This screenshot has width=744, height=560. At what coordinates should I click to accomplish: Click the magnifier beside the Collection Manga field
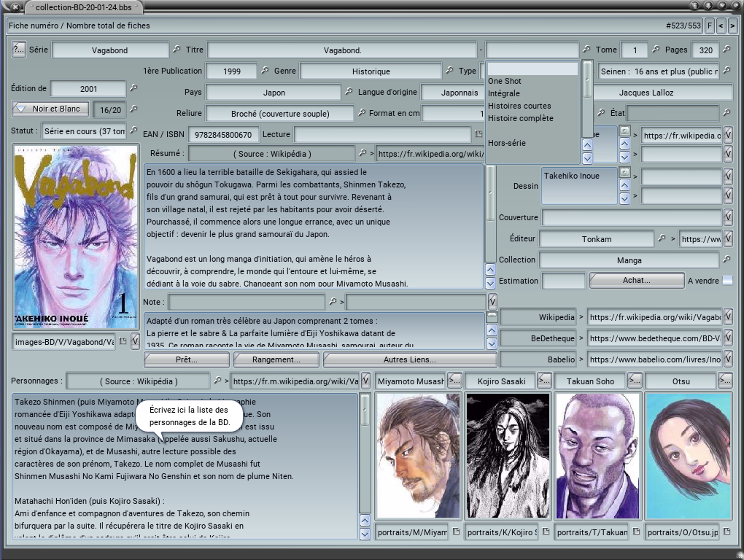[726, 260]
